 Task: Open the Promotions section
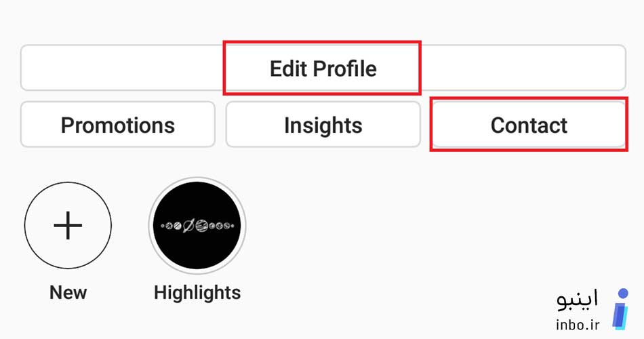(118, 125)
